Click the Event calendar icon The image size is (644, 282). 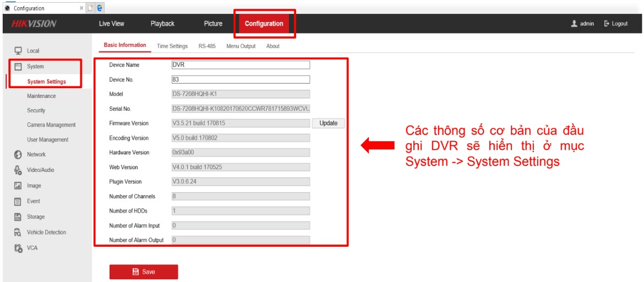coord(18,202)
